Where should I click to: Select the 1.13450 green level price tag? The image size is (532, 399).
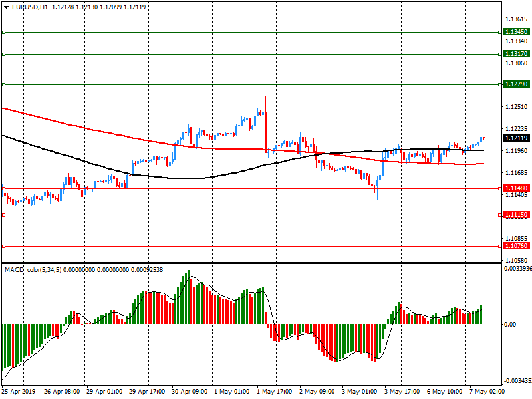[516, 31]
